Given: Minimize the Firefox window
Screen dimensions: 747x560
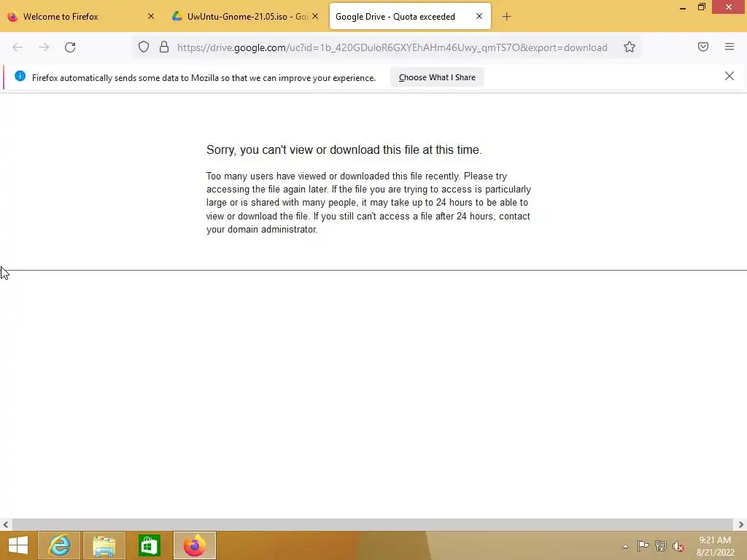Looking at the screenshot, I should [x=683, y=7].
